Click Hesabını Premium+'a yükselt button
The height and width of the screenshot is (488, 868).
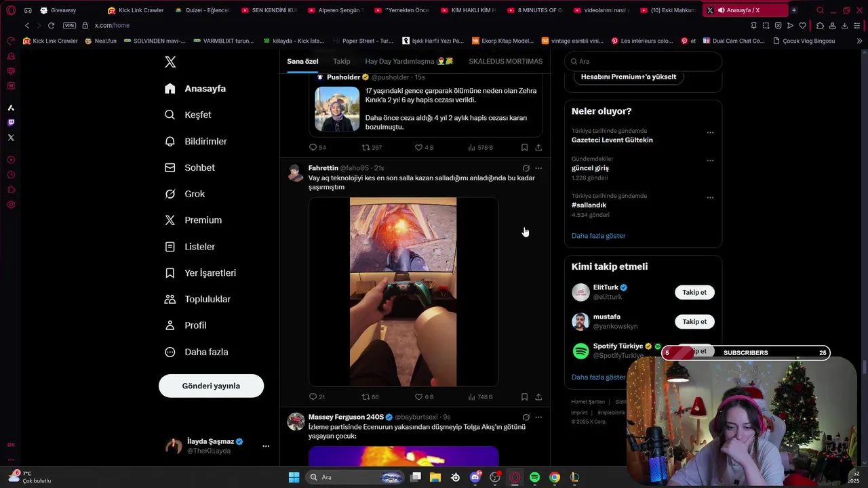click(629, 77)
